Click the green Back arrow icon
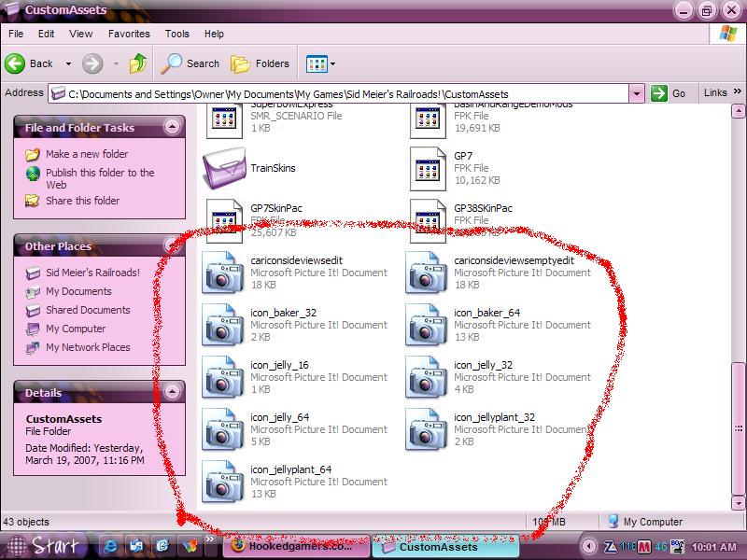This screenshot has width=747, height=560. point(15,63)
